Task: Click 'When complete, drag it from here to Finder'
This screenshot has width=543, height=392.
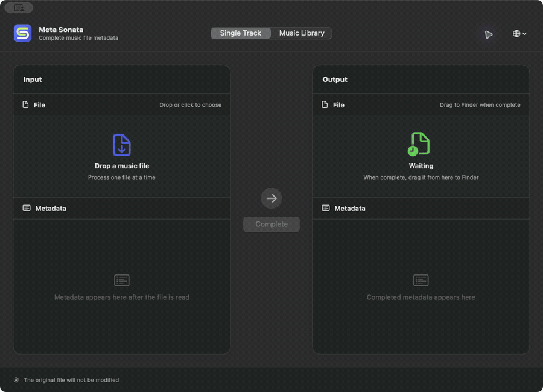Action: click(x=421, y=177)
